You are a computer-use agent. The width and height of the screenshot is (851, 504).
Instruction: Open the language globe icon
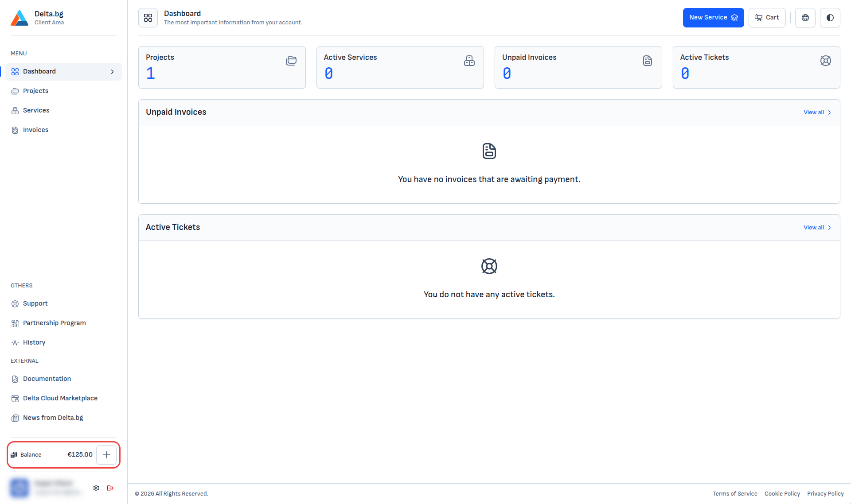click(x=805, y=18)
